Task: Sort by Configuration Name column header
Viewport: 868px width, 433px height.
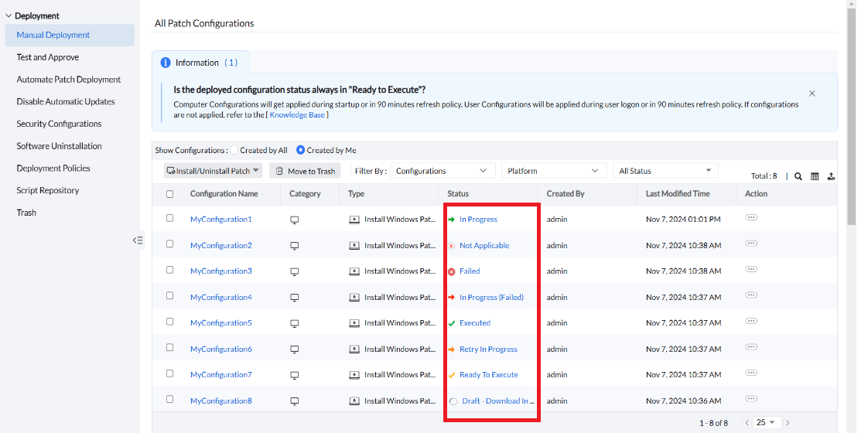Action: [x=224, y=193]
